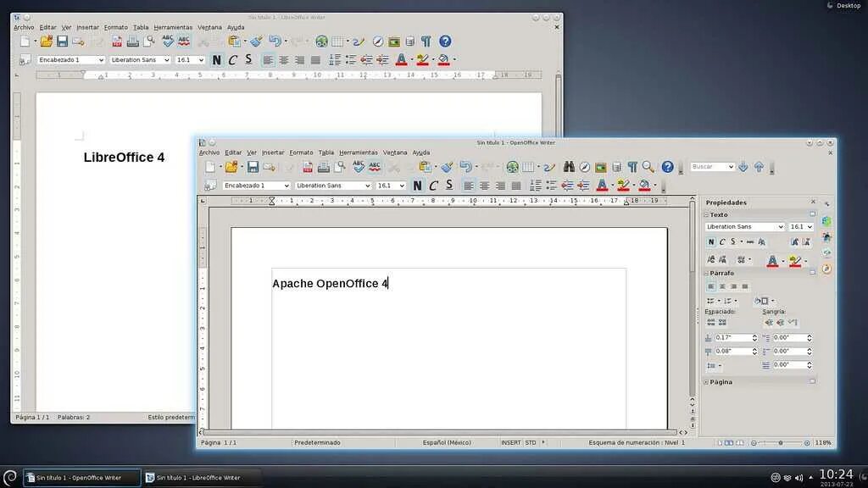868x488 pixels.
Task: Click Zoom magnifier icon in OpenOffice toolbar
Action: point(648,167)
